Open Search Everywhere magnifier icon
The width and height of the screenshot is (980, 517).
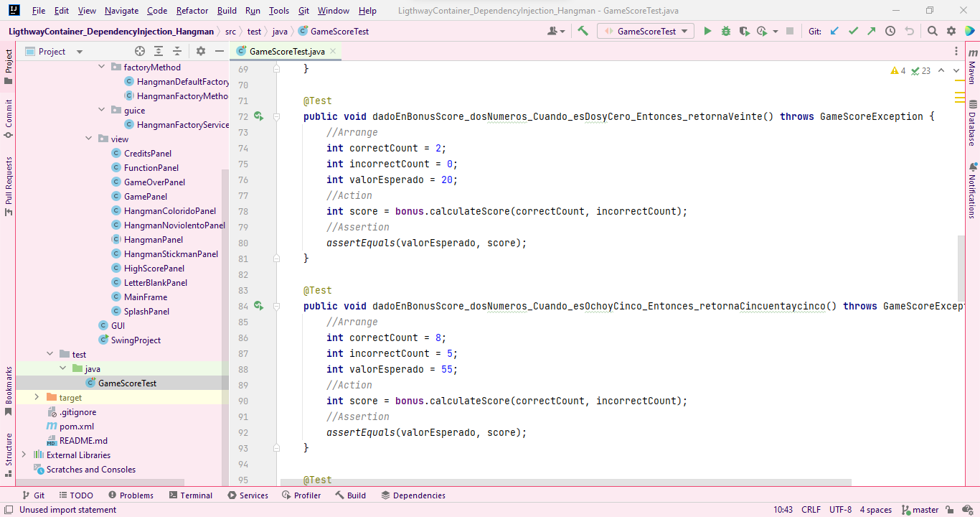tap(930, 31)
